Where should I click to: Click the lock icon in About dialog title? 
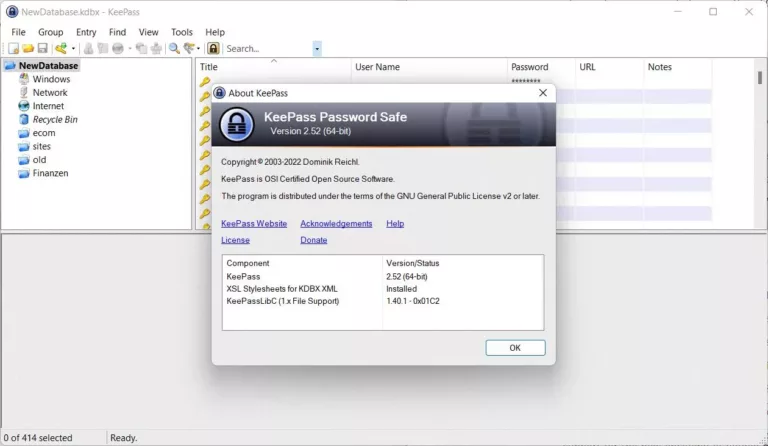[x=220, y=93]
